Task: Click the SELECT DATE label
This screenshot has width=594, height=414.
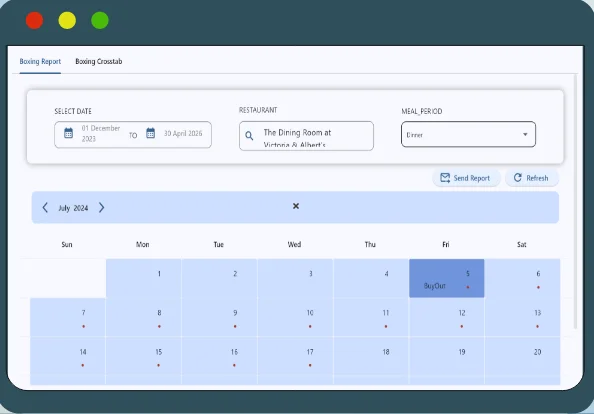Action: 73,111
